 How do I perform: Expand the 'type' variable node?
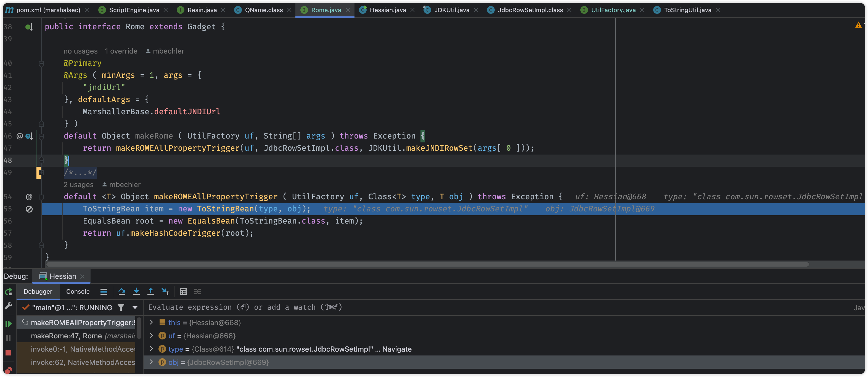(151, 349)
